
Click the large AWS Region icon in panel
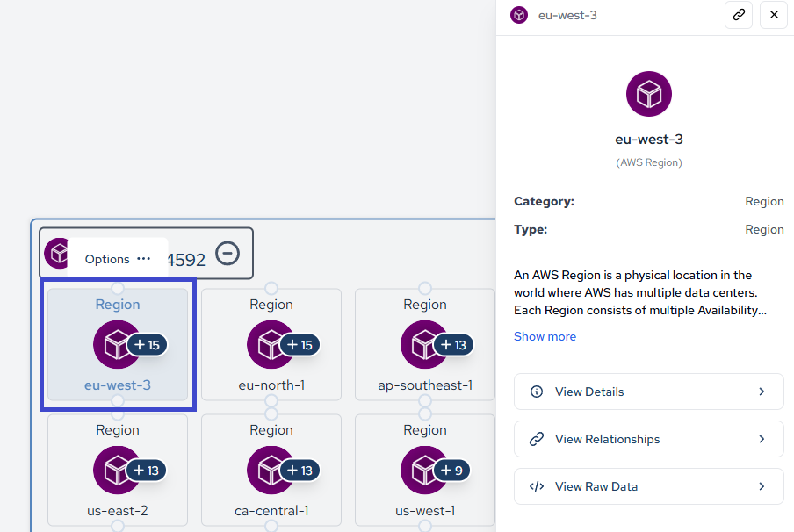pyautogui.click(x=649, y=94)
